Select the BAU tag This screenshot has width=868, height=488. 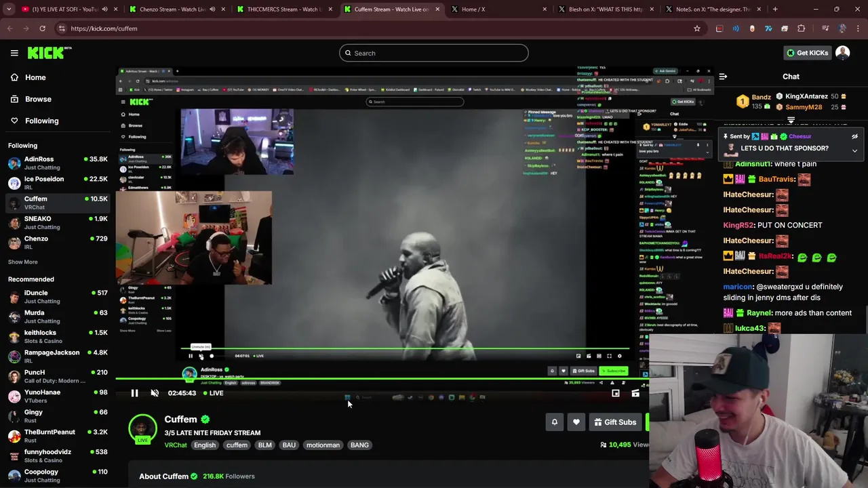pos(289,445)
